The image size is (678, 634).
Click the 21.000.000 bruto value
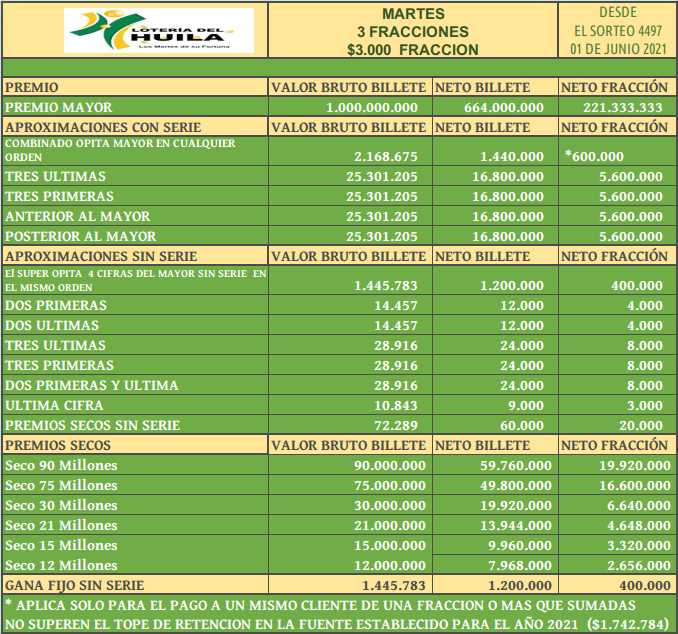[390, 525]
